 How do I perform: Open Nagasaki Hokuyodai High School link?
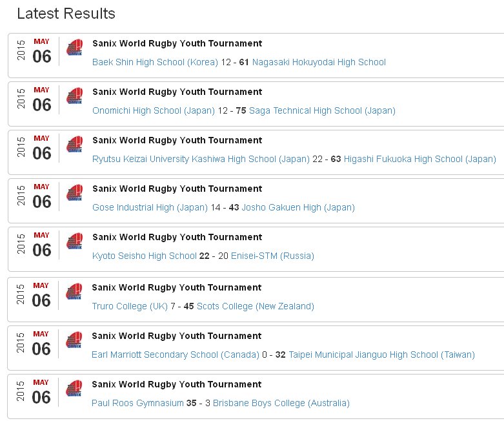click(x=319, y=62)
